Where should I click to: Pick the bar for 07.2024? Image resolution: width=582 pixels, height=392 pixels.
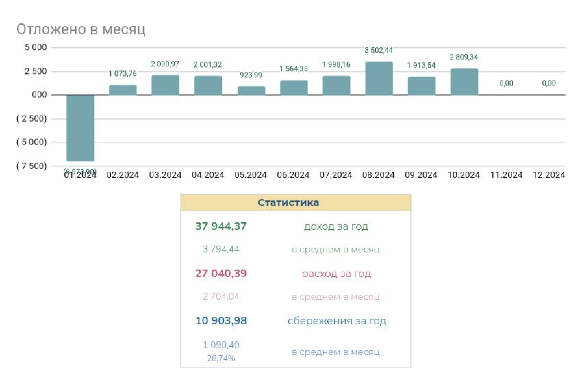(336, 86)
